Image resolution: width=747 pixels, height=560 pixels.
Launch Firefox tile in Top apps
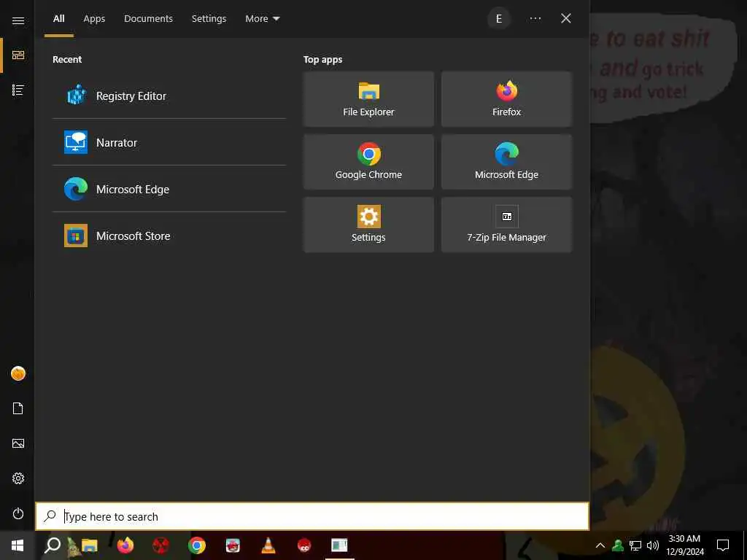point(506,99)
